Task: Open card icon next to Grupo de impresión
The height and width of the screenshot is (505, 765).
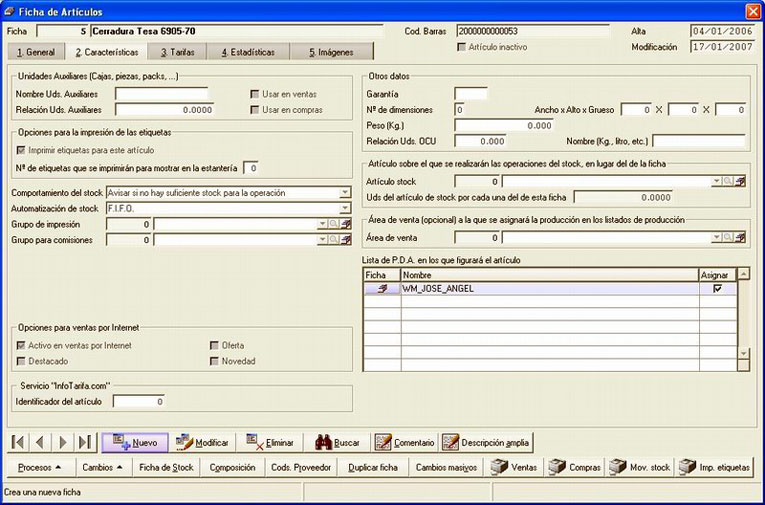Action: point(345,224)
